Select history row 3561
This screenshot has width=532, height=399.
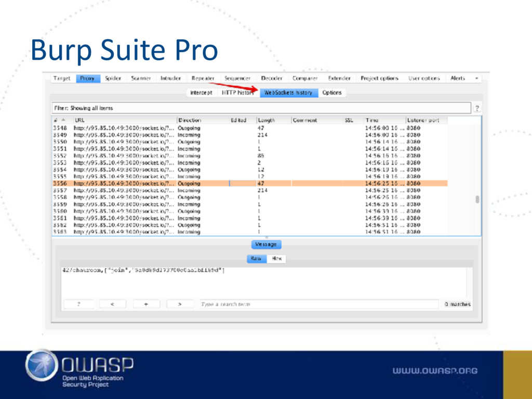250,218
